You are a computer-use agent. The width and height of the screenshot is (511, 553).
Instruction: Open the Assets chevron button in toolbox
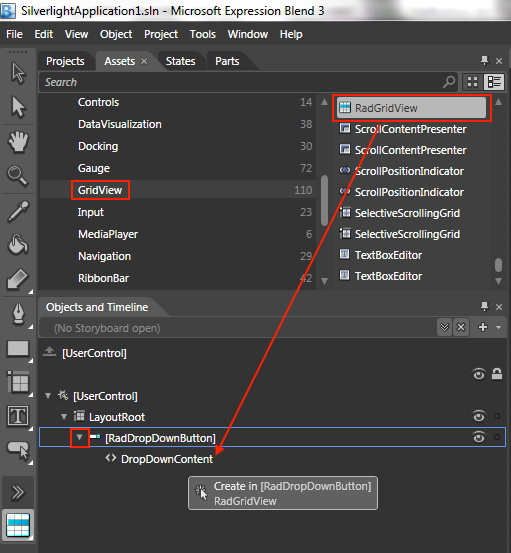[18, 492]
